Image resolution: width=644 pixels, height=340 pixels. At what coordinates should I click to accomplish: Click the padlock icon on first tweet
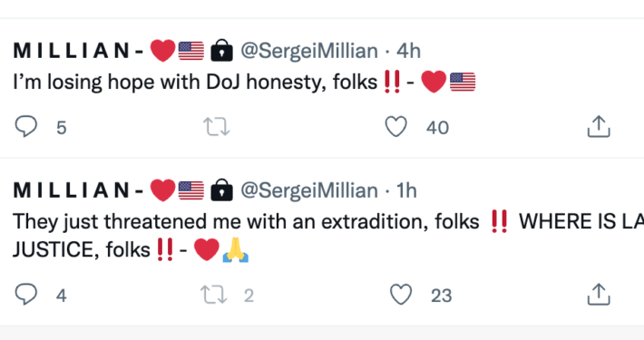tap(222, 51)
